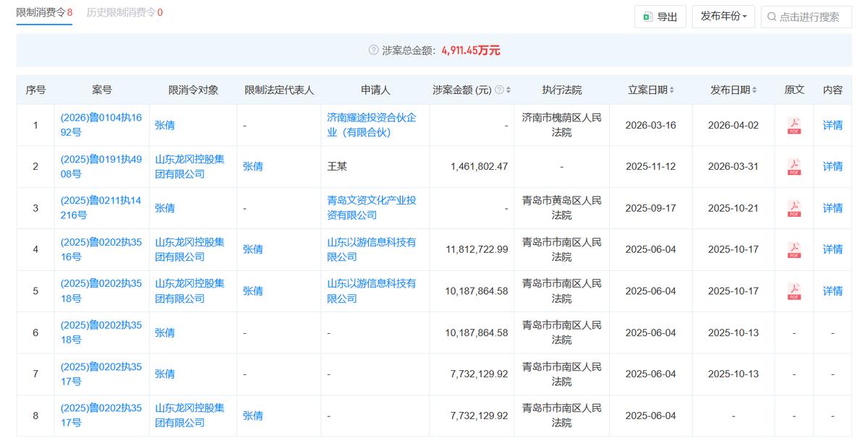View PDF document for row 3
Screen dimensions: 868x443
pos(793,208)
